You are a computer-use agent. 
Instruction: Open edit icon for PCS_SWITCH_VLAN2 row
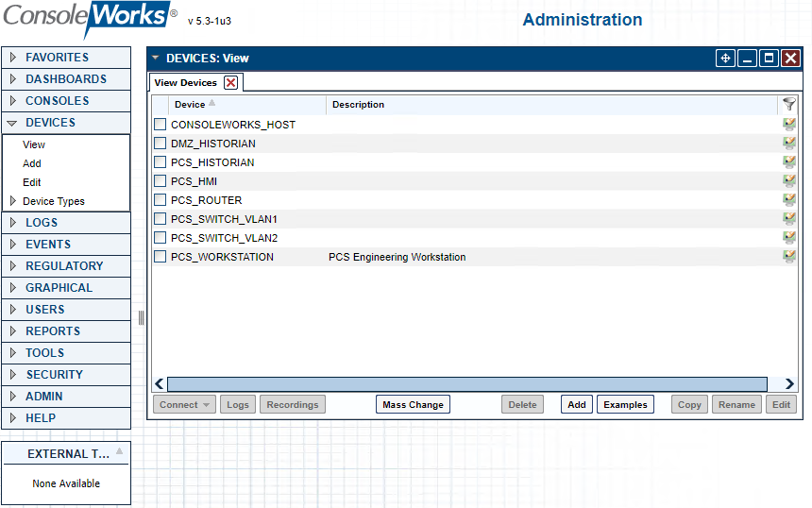(x=788, y=238)
